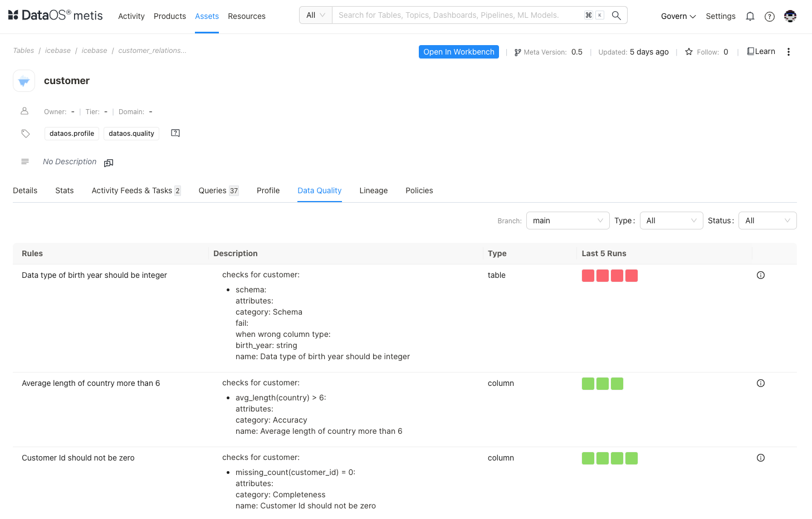Viewport: 812px width, 519px height.
Task: Select the Data Quality tab
Action: [319, 190]
